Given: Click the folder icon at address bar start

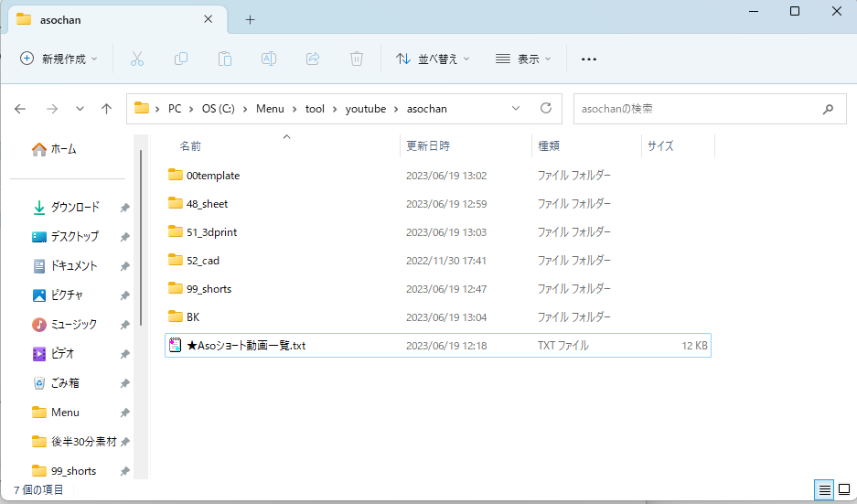Looking at the screenshot, I should click(x=142, y=108).
